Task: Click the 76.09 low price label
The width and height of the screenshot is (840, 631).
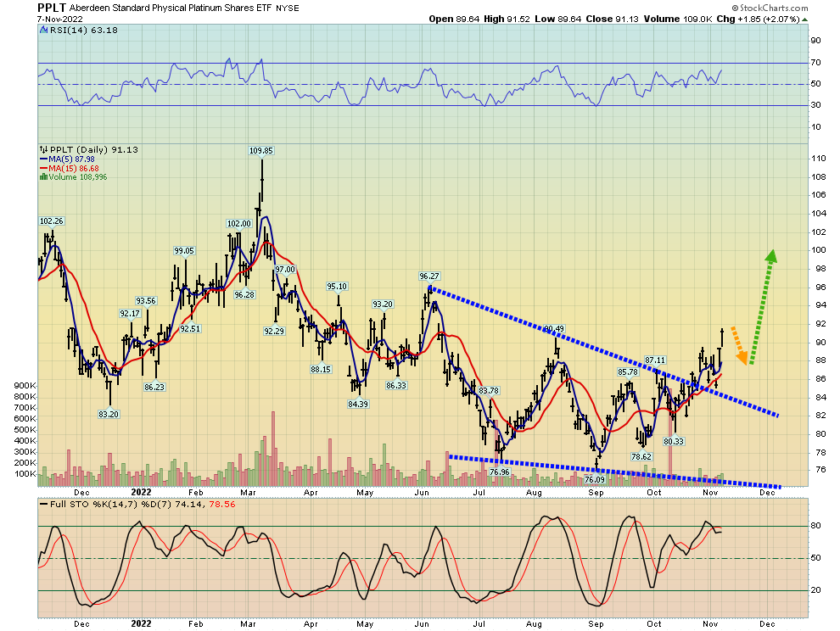Action: point(598,479)
